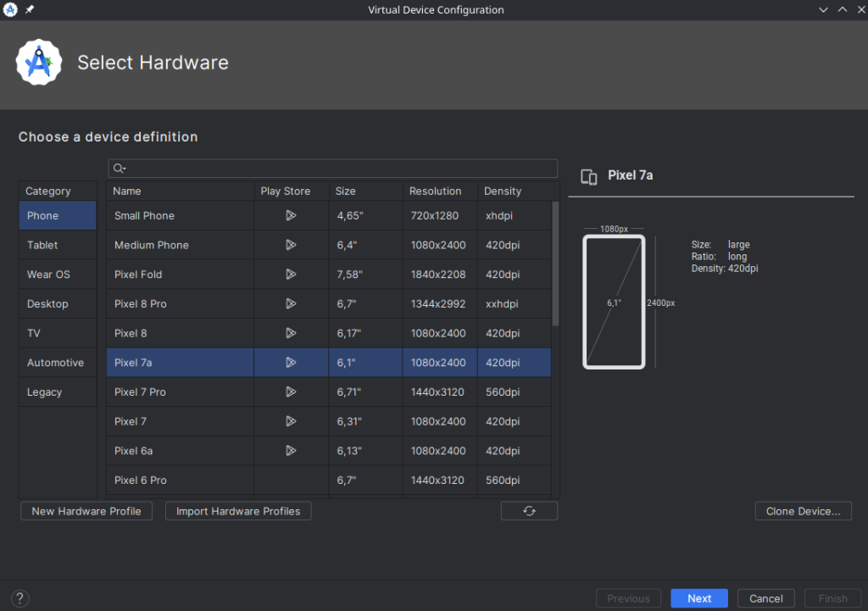Click the device icon next to Pixel 7a
The image size is (868, 611).
click(x=588, y=176)
